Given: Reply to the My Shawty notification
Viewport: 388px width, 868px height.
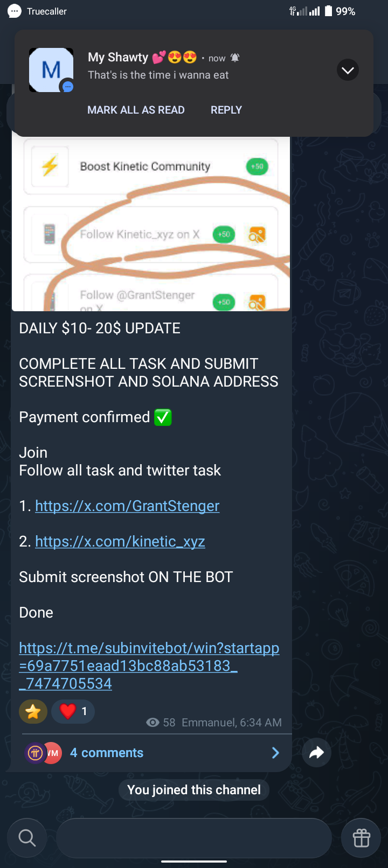Looking at the screenshot, I should point(226,110).
